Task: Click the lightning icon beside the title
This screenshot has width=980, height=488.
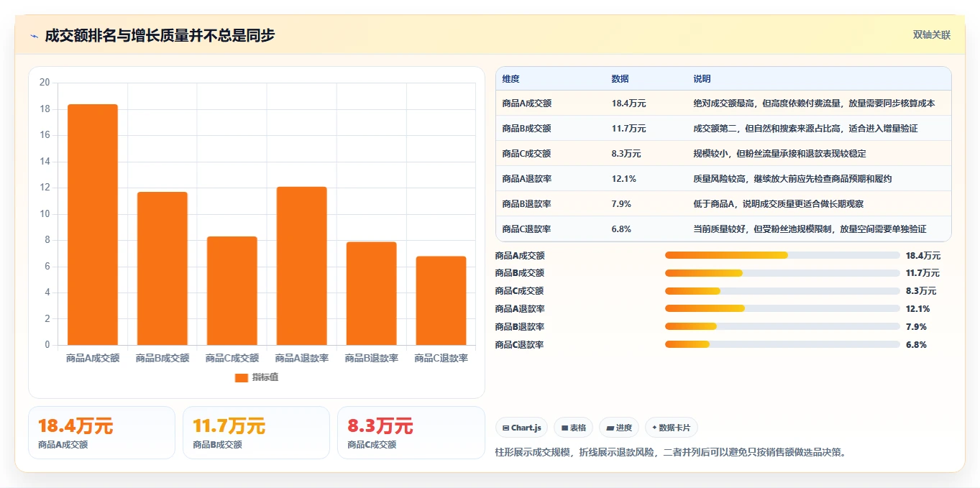Action: click(35, 36)
